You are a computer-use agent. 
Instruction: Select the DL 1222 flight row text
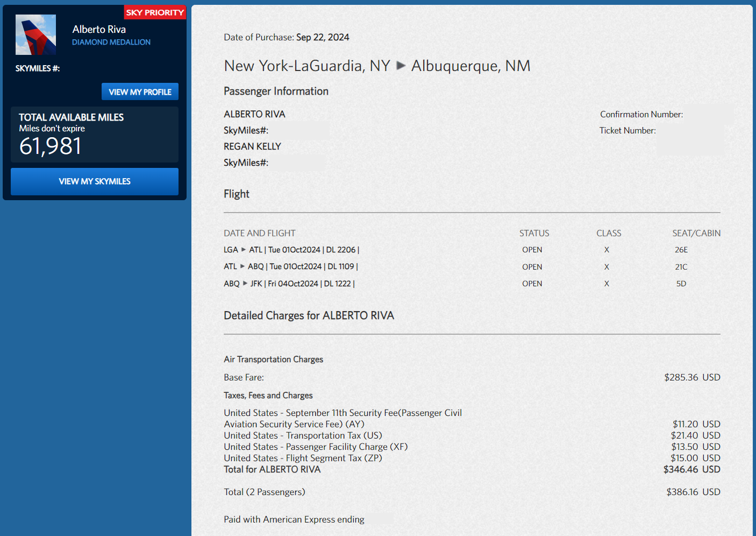click(289, 284)
